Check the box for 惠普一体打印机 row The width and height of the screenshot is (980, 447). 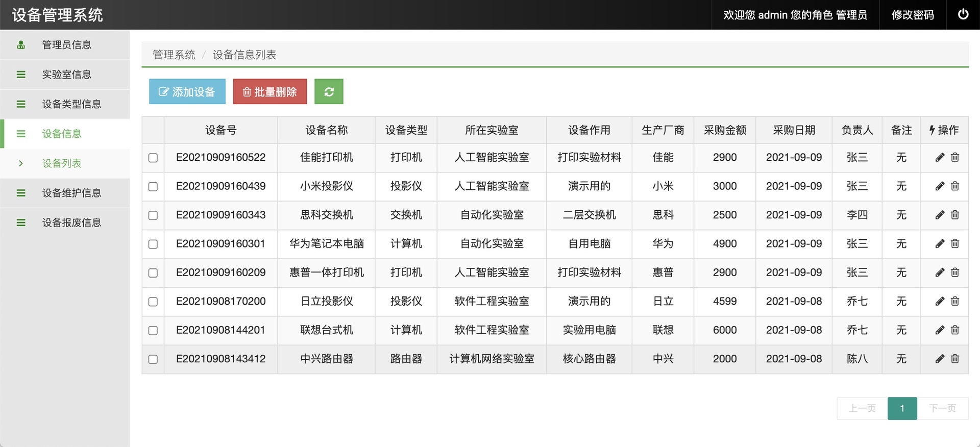click(x=153, y=273)
